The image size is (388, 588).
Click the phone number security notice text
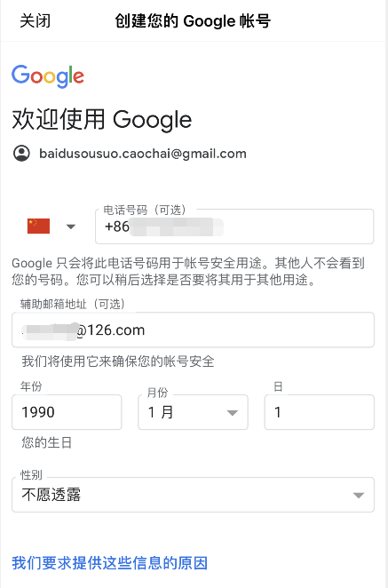pos(188,271)
